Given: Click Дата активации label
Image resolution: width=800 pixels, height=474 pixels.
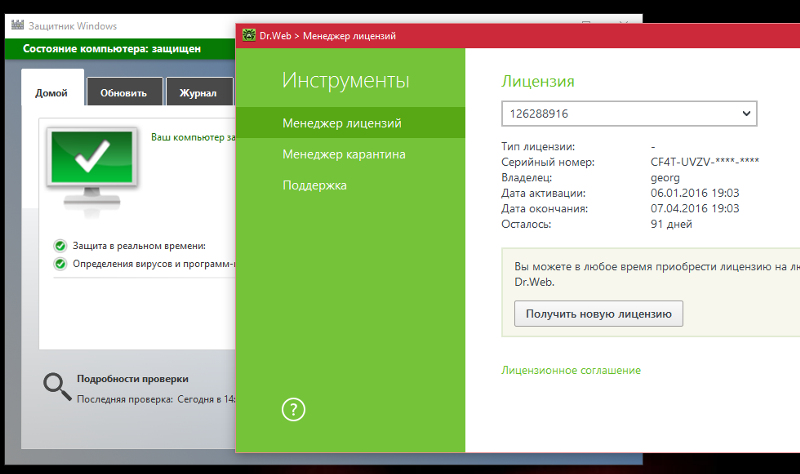Looking at the screenshot, I should click(x=543, y=193).
